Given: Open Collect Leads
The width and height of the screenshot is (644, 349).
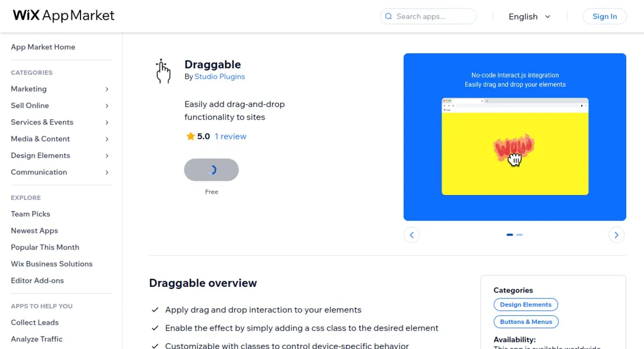Looking at the screenshot, I should point(35,322).
